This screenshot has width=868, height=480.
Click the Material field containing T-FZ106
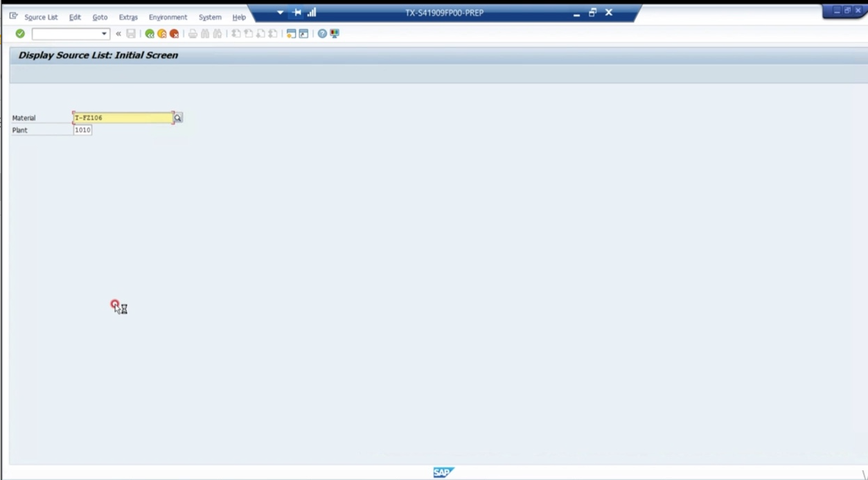[123, 118]
